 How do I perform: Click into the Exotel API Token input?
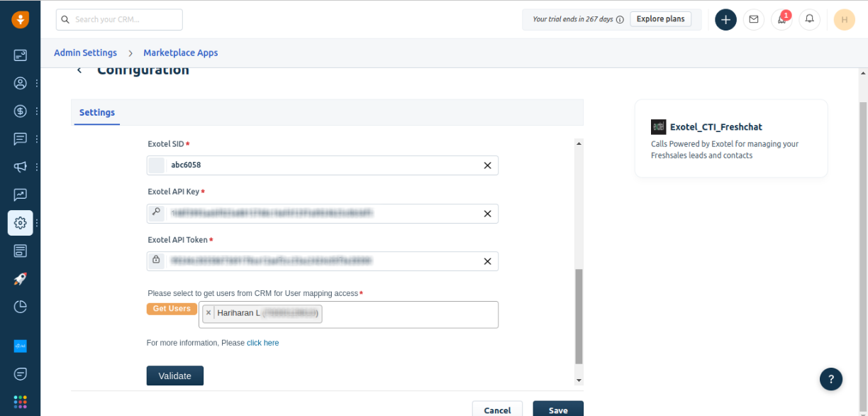(x=323, y=261)
